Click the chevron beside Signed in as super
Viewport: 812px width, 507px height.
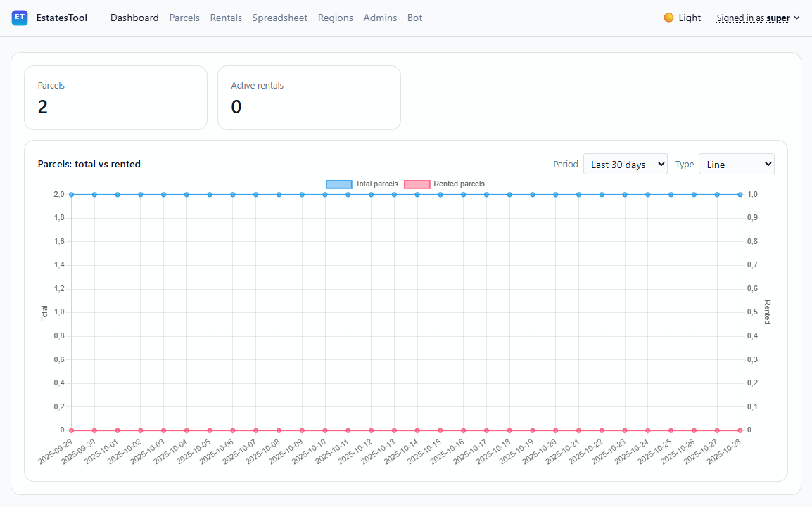(797, 18)
